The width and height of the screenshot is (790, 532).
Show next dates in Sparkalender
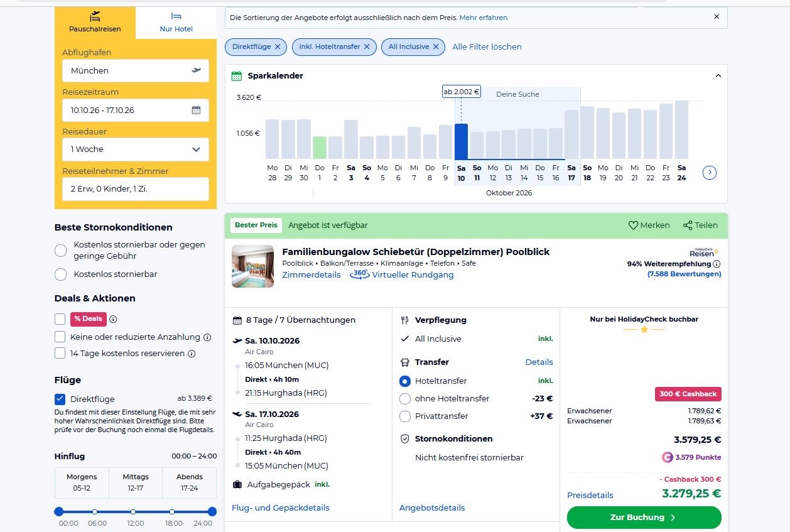click(710, 172)
